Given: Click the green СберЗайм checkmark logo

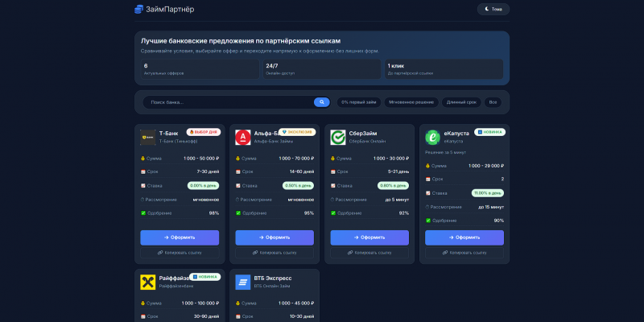Looking at the screenshot, I should pos(337,138).
